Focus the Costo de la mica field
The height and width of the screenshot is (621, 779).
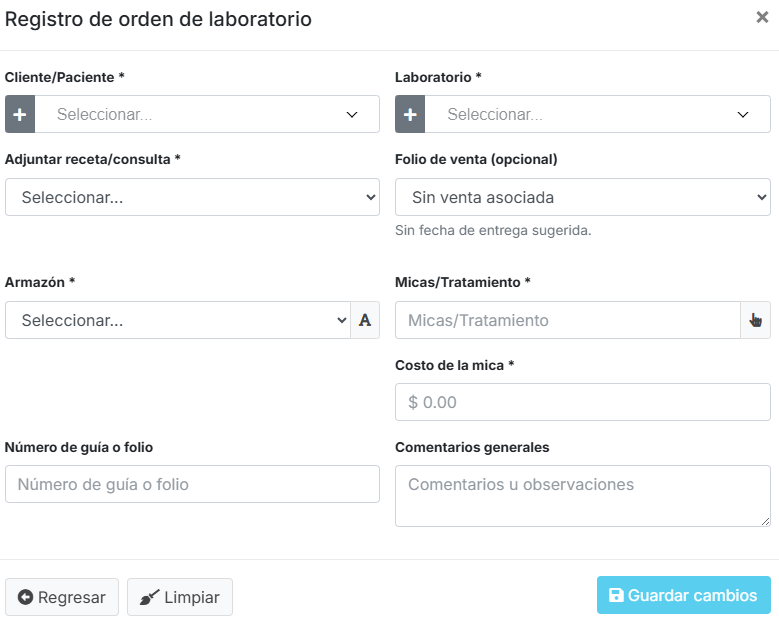(x=582, y=403)
